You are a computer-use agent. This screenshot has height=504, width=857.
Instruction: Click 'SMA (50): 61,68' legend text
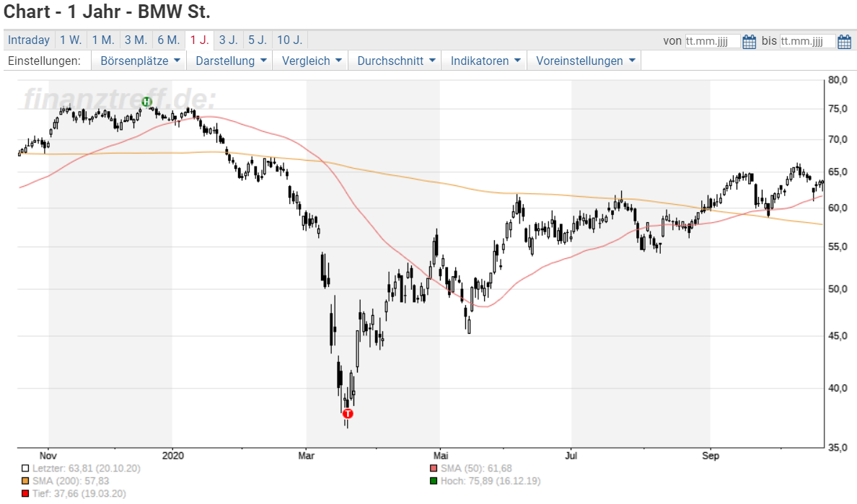click(x=477, y=469)
